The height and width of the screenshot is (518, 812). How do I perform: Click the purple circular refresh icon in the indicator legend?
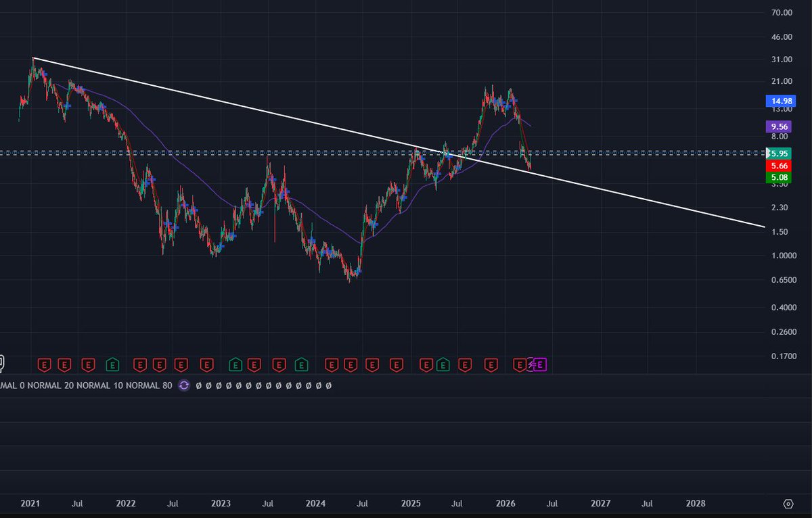(x=184, y=385)
